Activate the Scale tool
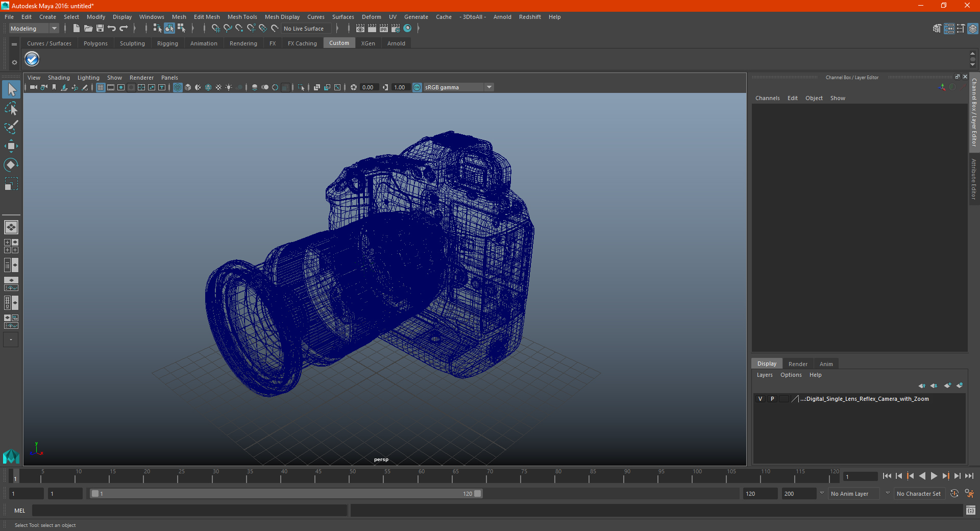The width and height of the screenshot is (980, 531). coord(11,184)
